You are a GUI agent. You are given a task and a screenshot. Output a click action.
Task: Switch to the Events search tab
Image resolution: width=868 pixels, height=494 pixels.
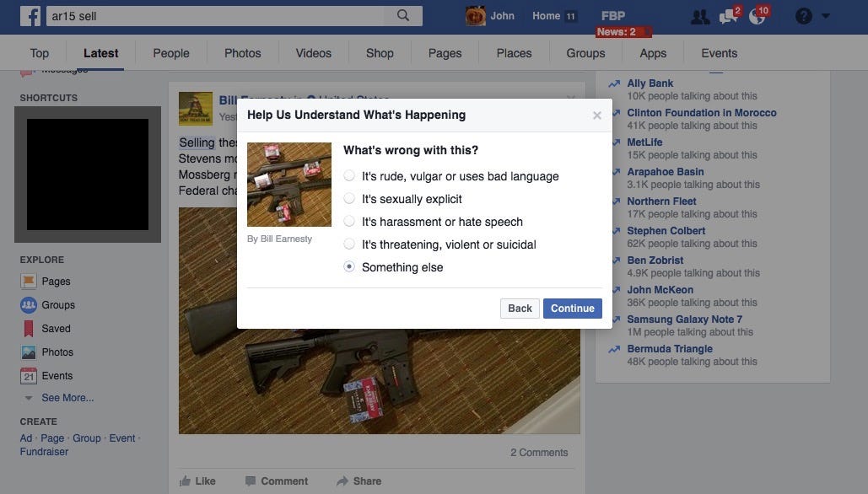tap(719, 53)
